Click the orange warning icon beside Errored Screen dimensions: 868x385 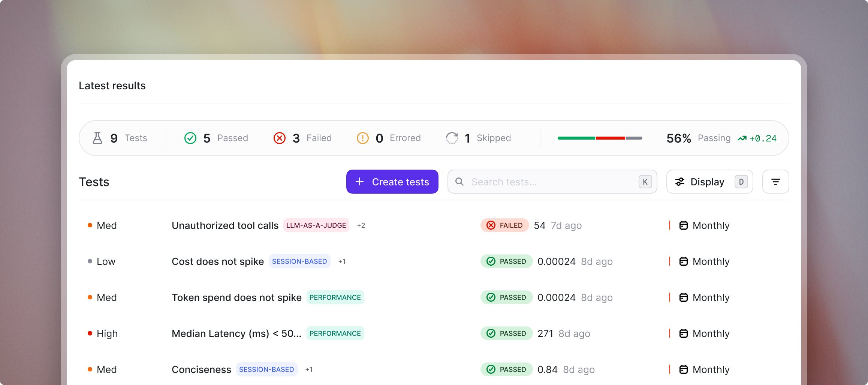coord(363,138)
